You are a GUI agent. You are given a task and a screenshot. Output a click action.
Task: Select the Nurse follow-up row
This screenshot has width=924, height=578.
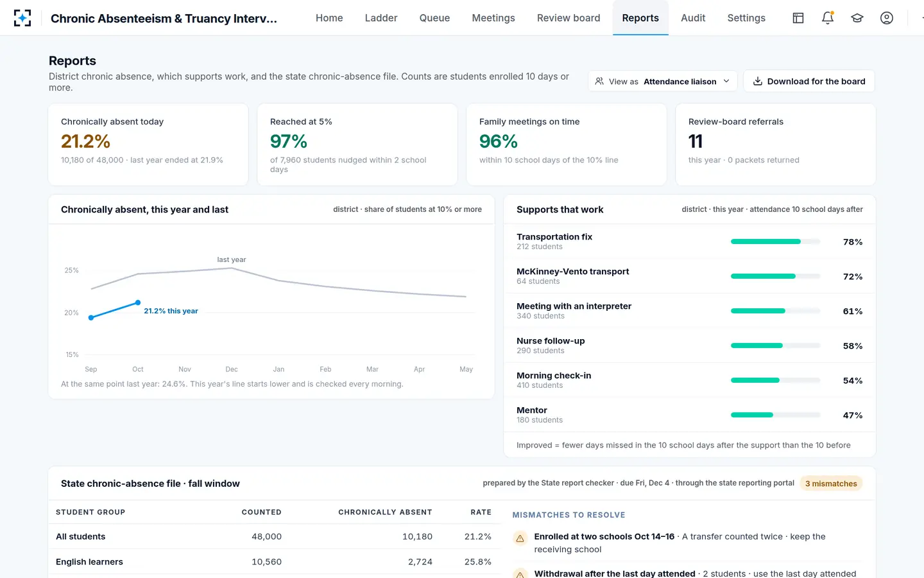point(690,346)
